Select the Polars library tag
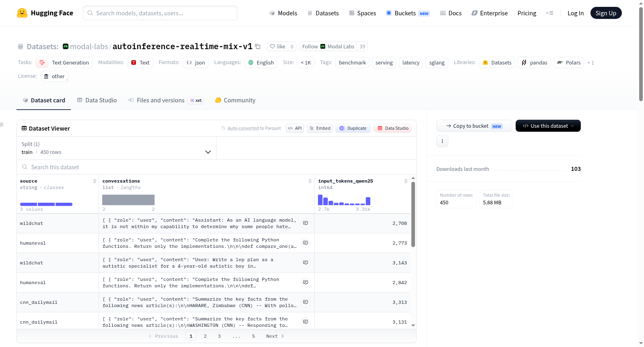644x347 pixels. 569,62
